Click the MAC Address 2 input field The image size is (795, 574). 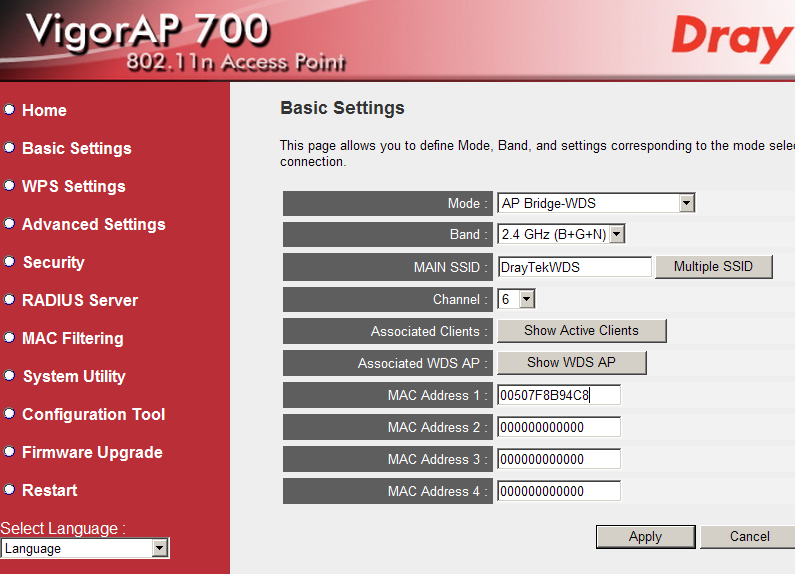pos(559,427)
